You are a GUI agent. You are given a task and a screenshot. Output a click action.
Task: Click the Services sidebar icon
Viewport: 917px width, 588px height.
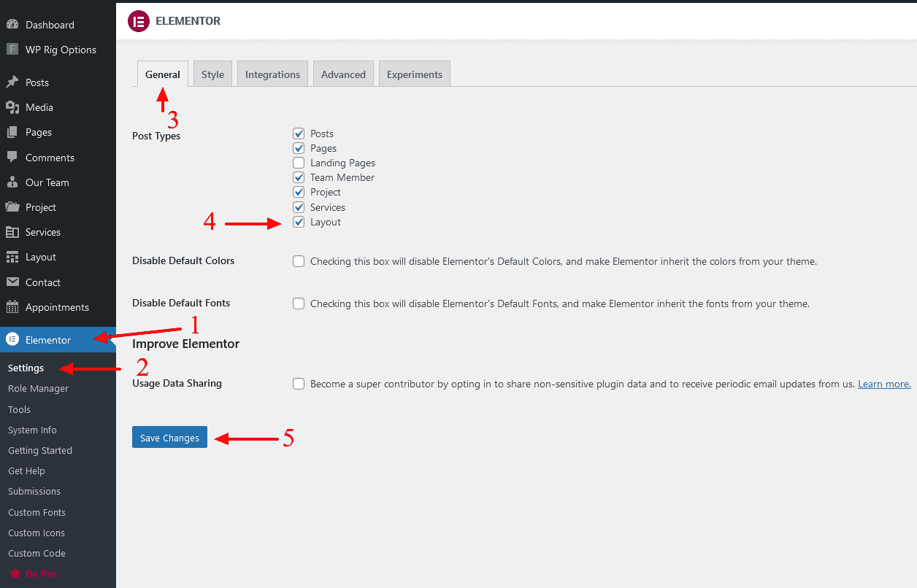[12, 232]
